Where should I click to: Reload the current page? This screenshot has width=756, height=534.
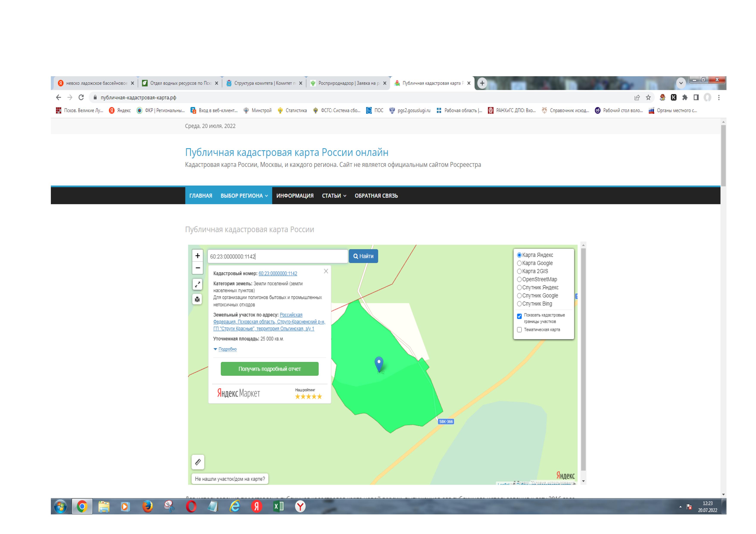pyautogui.click(x=81, y=97)
